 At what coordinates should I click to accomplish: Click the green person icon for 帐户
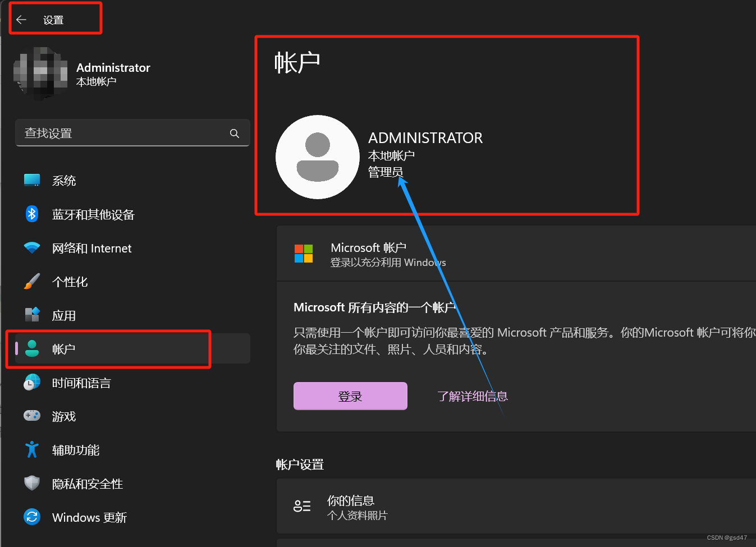[x=32, y=348]
